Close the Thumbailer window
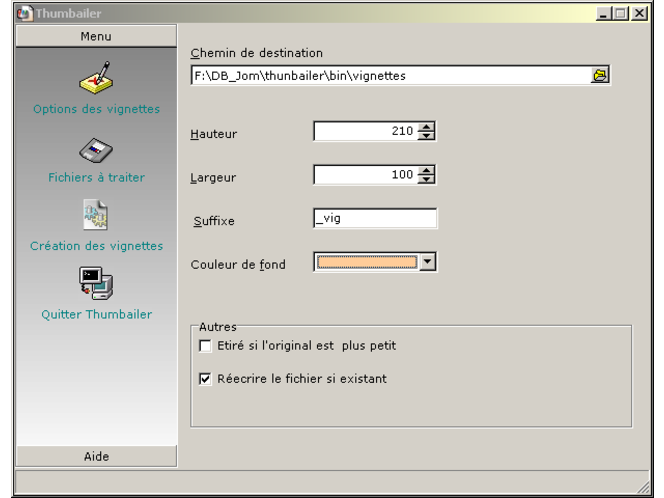The height and width of the screenshot is (498, 664). (x=639, y=14)
